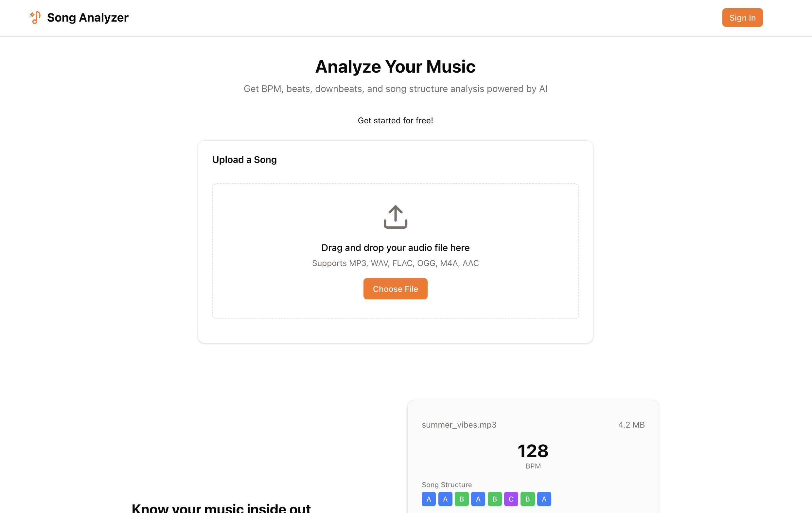This screenshot has width=812, height=513.
Task: Click the Song Analyzer logo icon
Action: click(35, 18)
